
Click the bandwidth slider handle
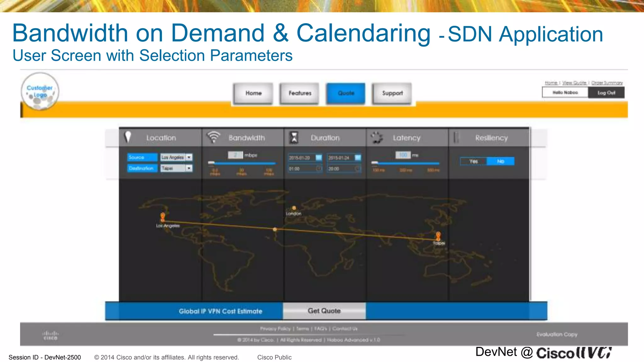click(211, 163)
